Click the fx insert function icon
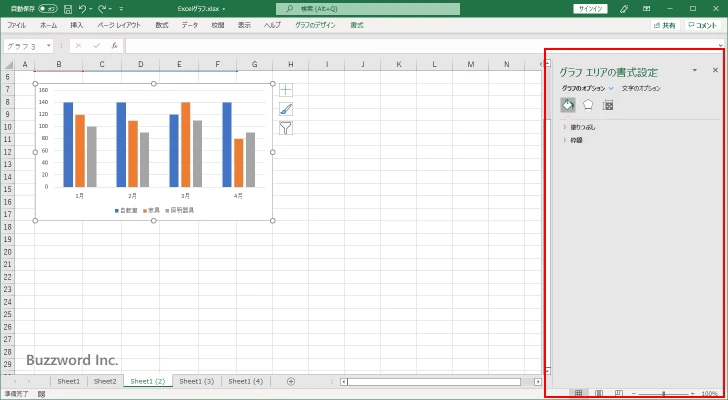Screen dimensions: 728x400 pyautogui.click(x=114, y=45)
